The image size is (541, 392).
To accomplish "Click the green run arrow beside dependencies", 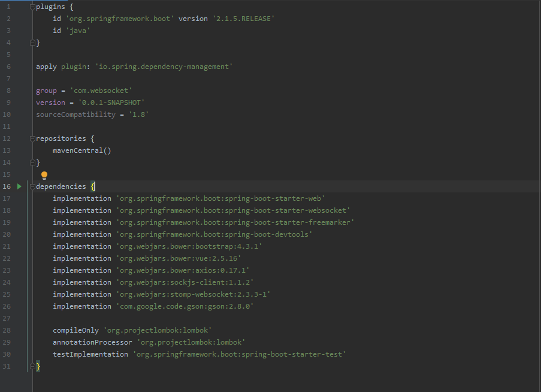I will click(x=19, y=186).
